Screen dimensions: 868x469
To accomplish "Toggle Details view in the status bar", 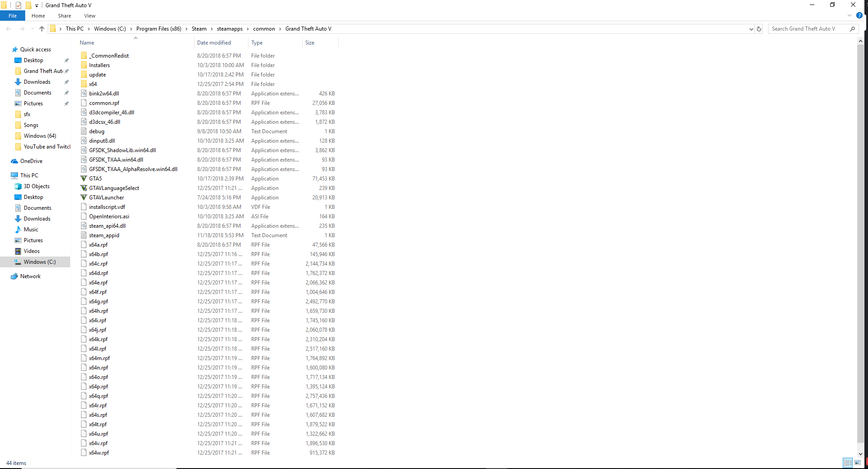I will [x=848, y=462].
